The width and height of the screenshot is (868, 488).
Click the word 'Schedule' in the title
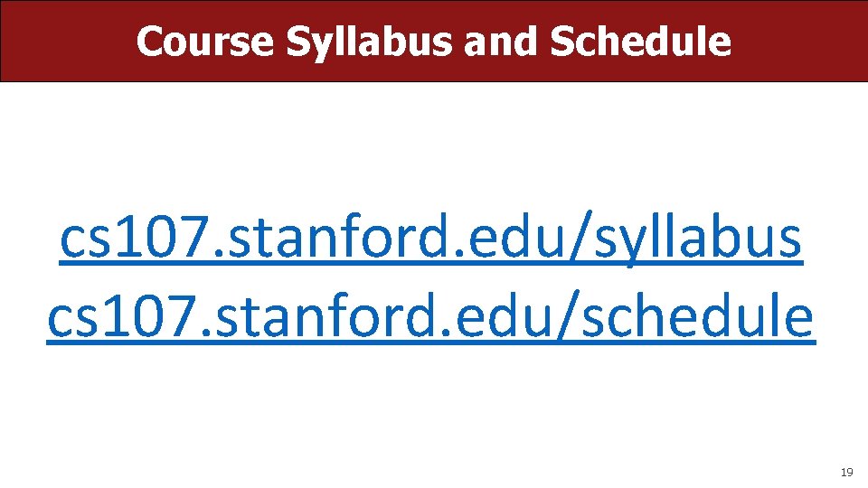640,42
